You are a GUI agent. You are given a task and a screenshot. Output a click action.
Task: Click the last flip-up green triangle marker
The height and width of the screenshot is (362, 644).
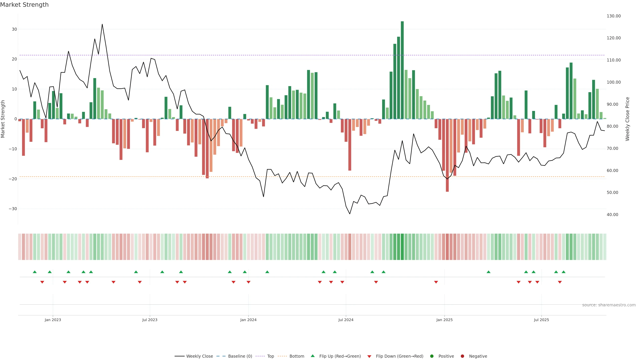coord(563,272)
